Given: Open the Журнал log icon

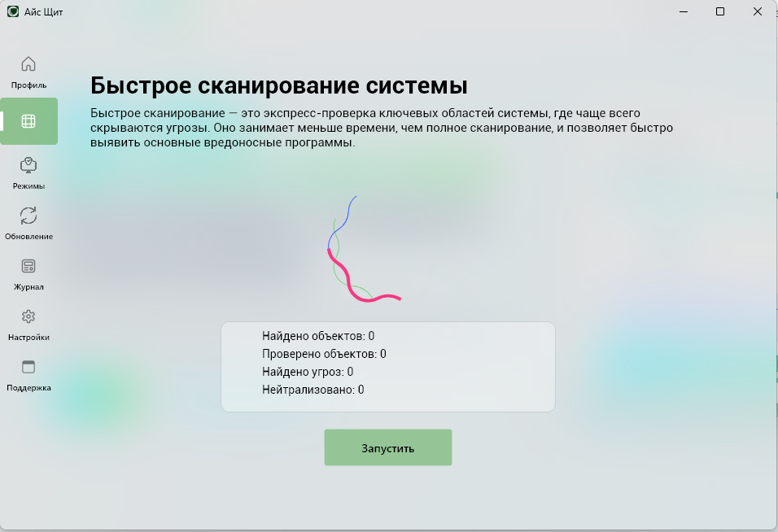Looking at the screenshot, I should [28, 267].
